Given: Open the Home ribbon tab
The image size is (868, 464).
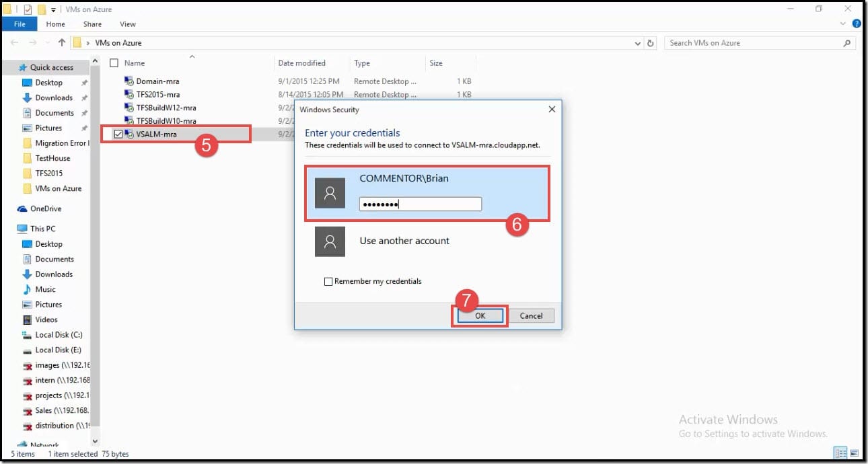Looking at the screenshot, I should pos(55,24).
